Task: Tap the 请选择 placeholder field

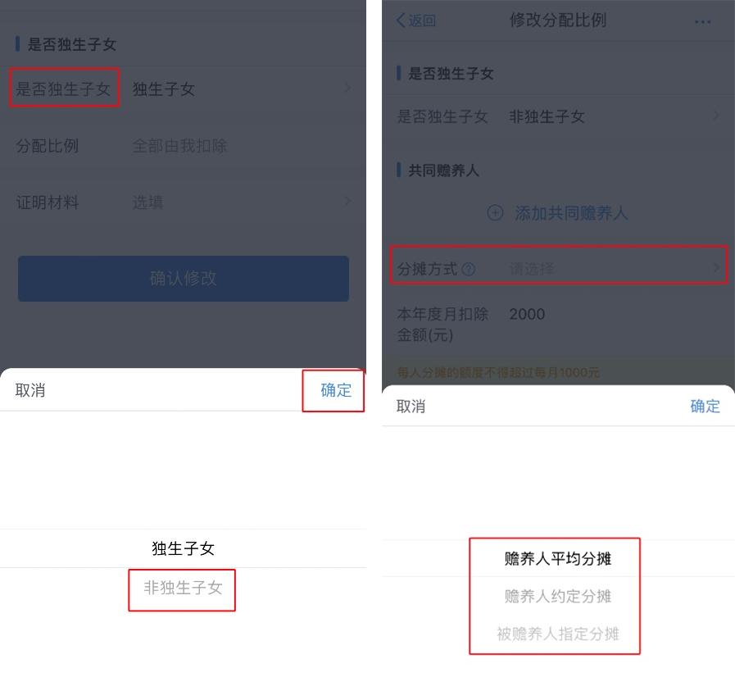Action: 532,269
